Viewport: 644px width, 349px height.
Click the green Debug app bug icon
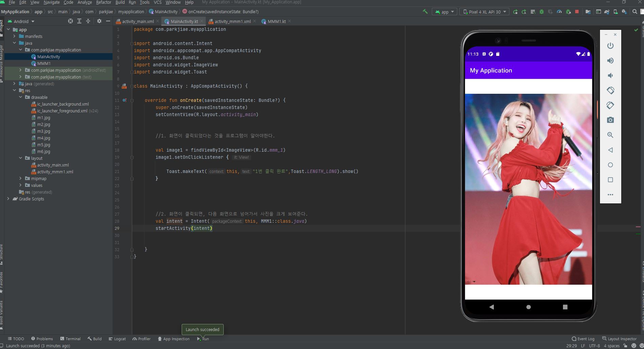point(542,12)
